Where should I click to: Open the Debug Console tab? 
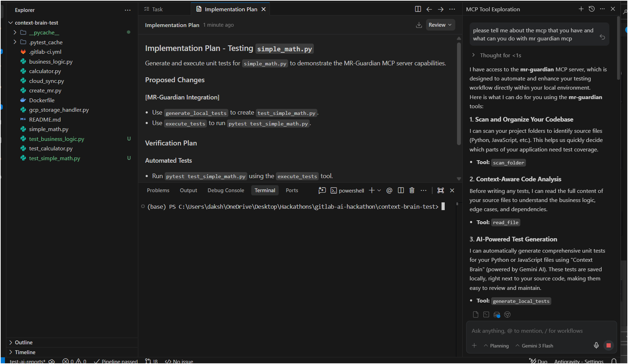coord(226,190)
